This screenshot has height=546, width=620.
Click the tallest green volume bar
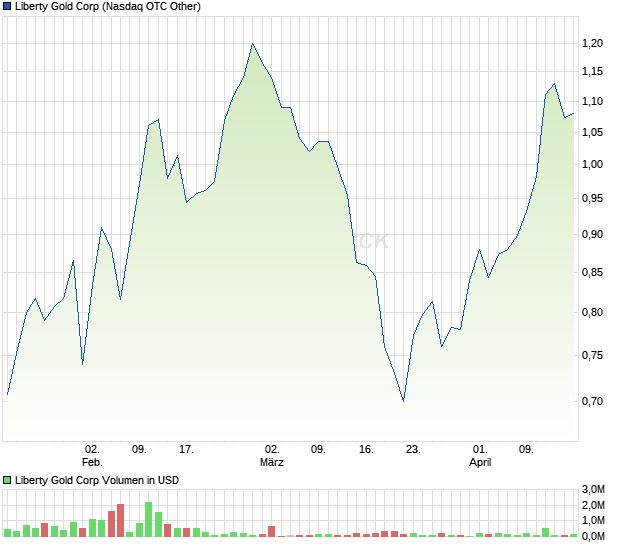click(149, 519)
